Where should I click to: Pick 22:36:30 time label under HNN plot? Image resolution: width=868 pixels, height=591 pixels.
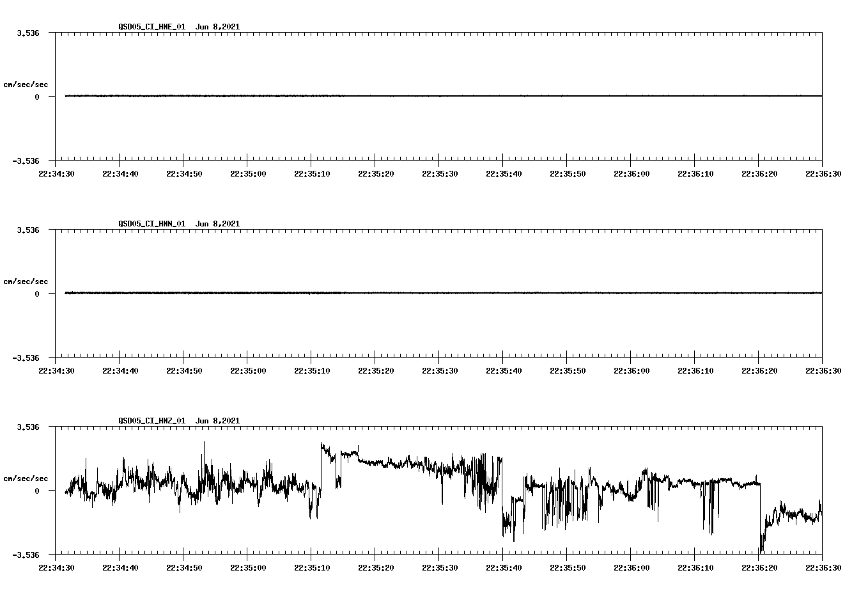pyautogui.click(x=823, y=371)
